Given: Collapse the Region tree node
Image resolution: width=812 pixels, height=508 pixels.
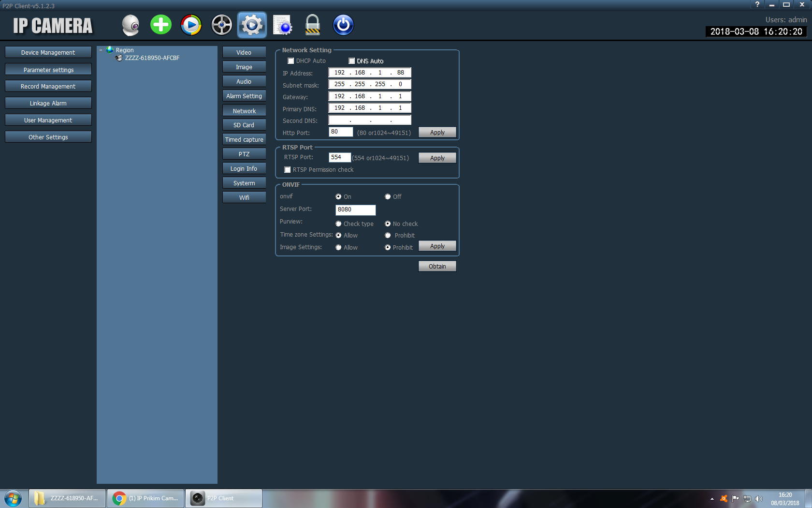Looking at the screenshot, I should coord(101,50).
